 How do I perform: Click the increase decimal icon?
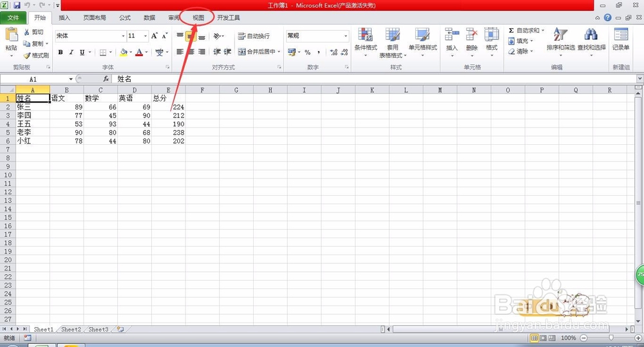pyautogui.click(x=334, y=52)
